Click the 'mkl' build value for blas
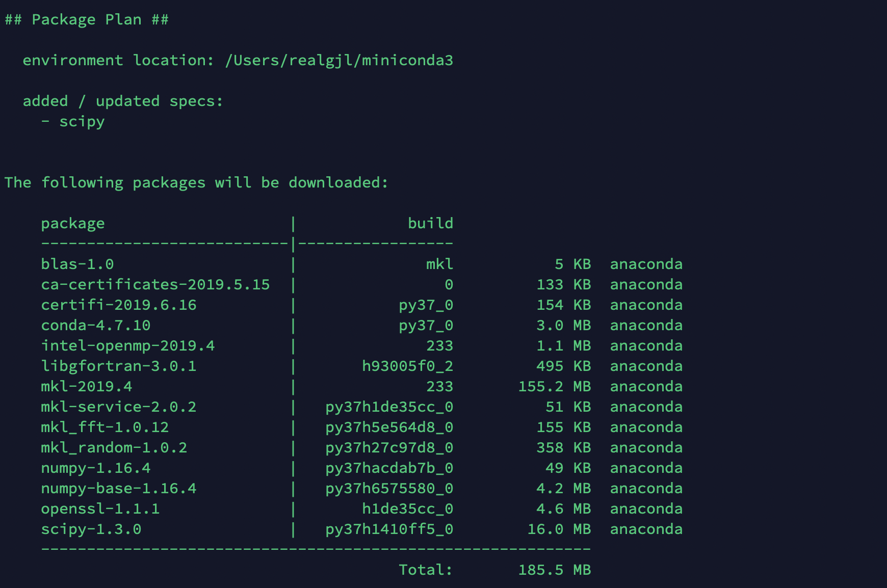 tap(439, 264)
